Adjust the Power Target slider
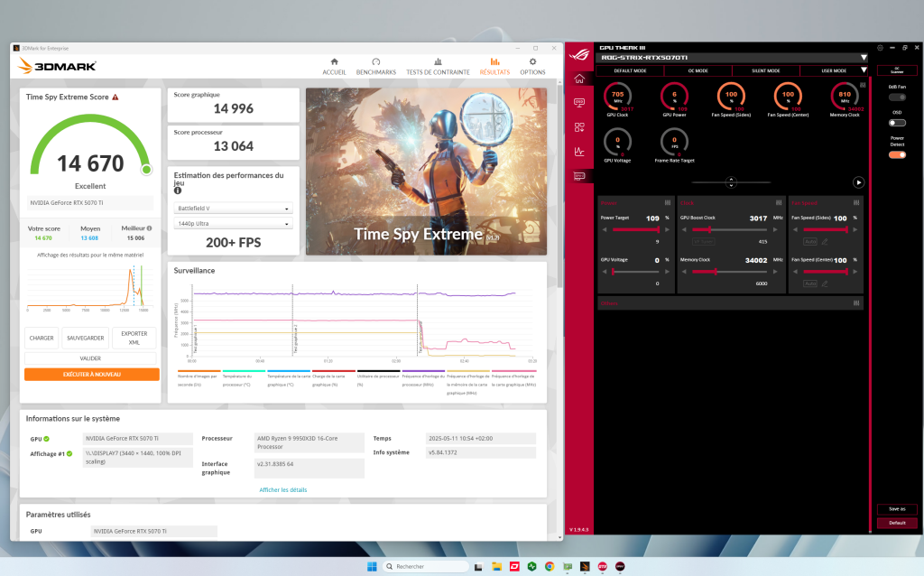924x576 pixels. pyautogui.click(x=636, y=230)
